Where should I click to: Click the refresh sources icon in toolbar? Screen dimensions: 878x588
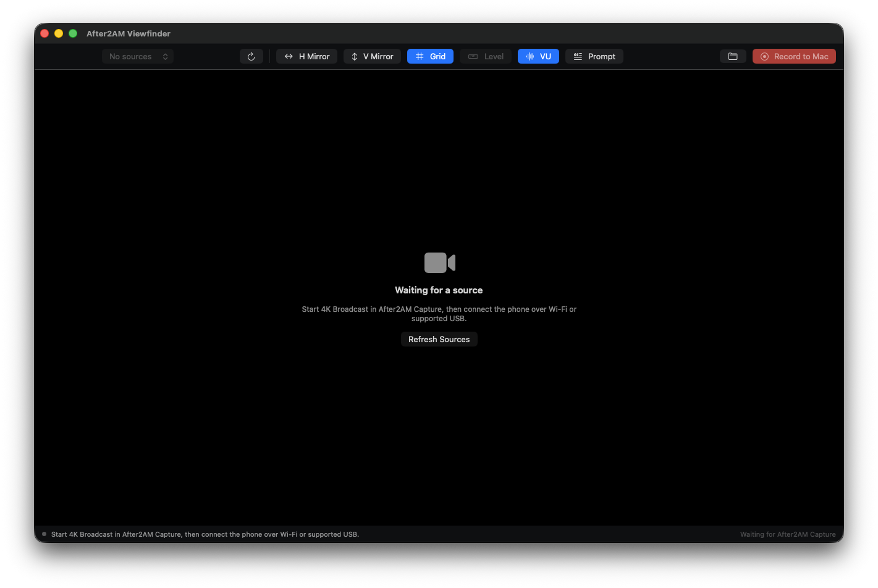251,56
